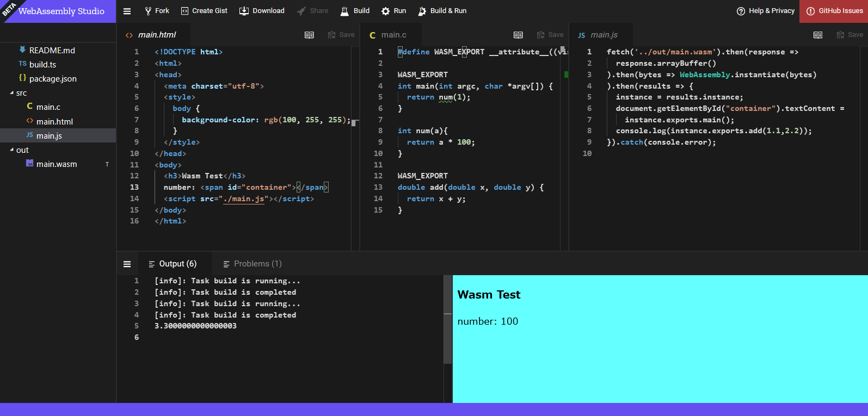Open the output panel hamburger menu
Image resolution: width=868 pixels, height=416 pixels.
click(x=127, y=264)
